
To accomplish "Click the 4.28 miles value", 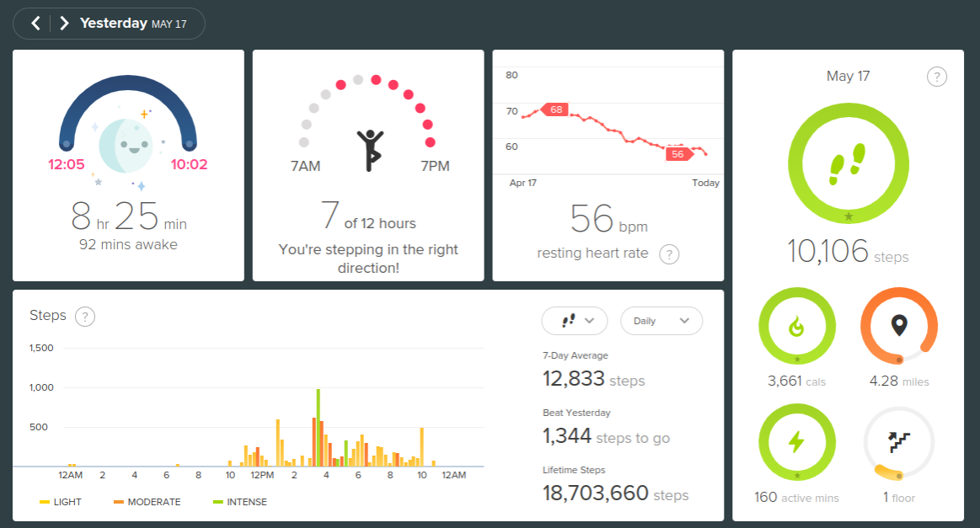I will (x=899, y=381).
